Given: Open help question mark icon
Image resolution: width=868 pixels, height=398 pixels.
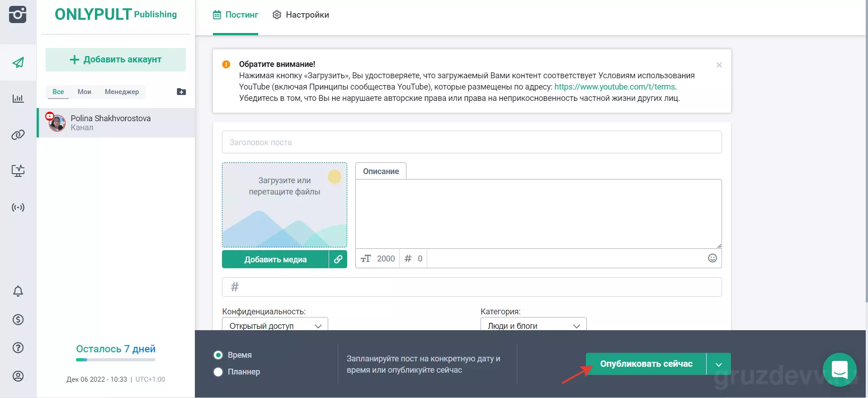Looking at the screenshot, I should tap(18, 348).
